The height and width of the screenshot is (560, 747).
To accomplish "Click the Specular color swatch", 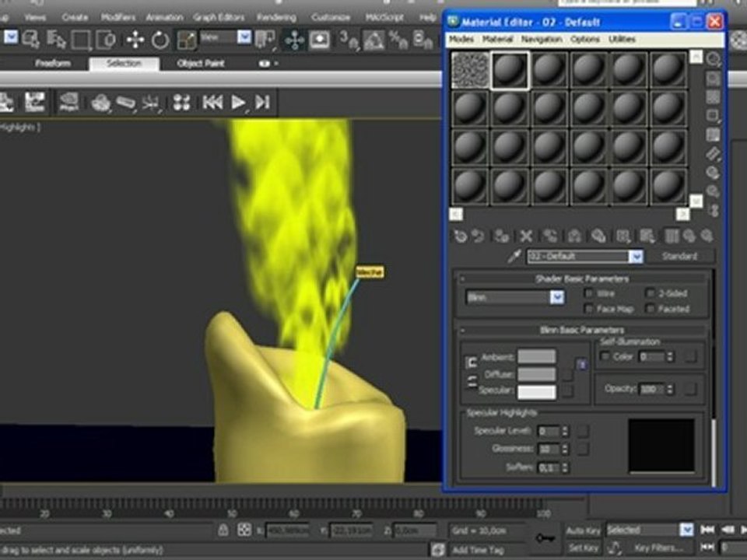I will click(536, 392).
